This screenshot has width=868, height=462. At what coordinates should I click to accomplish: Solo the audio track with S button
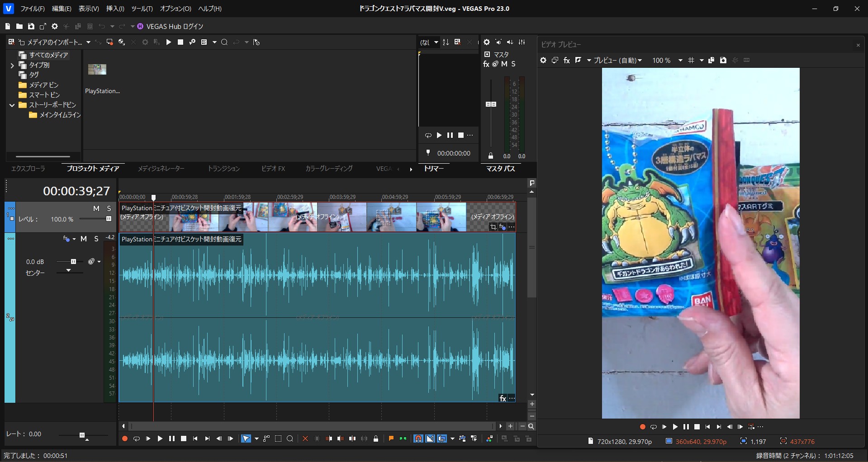(x=96, y=239)
